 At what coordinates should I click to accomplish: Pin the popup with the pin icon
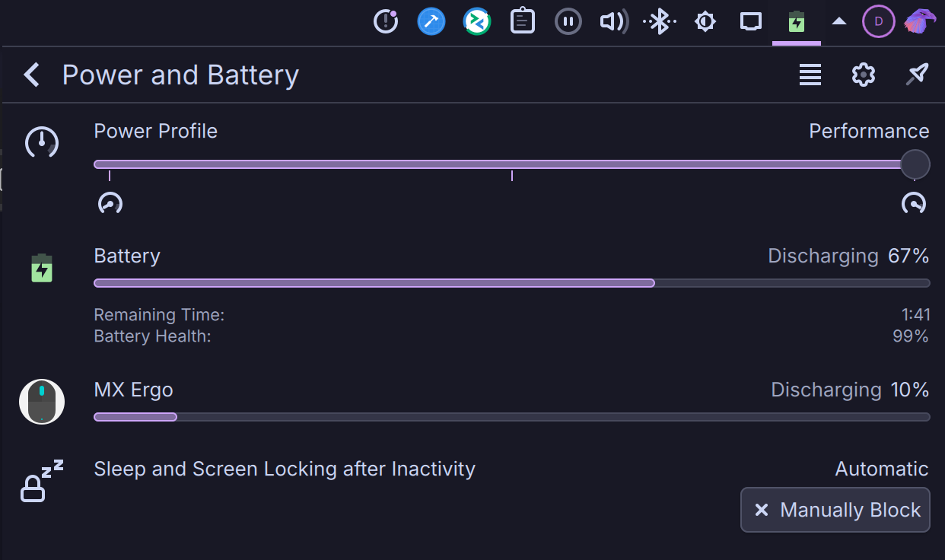[x=917, y=75]
